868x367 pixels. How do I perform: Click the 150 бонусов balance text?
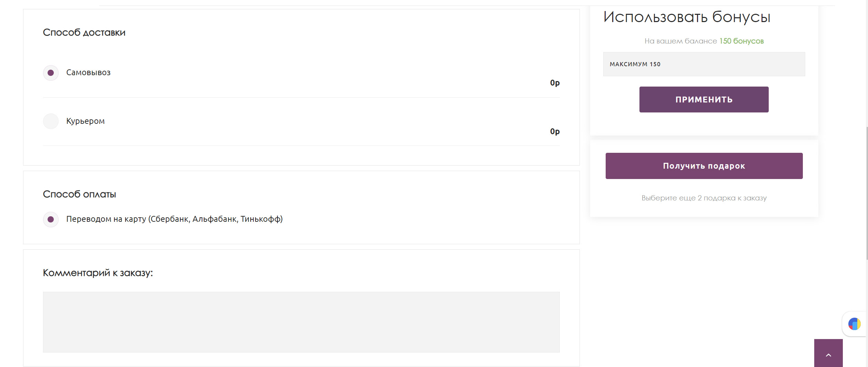[x=741, y=41]
